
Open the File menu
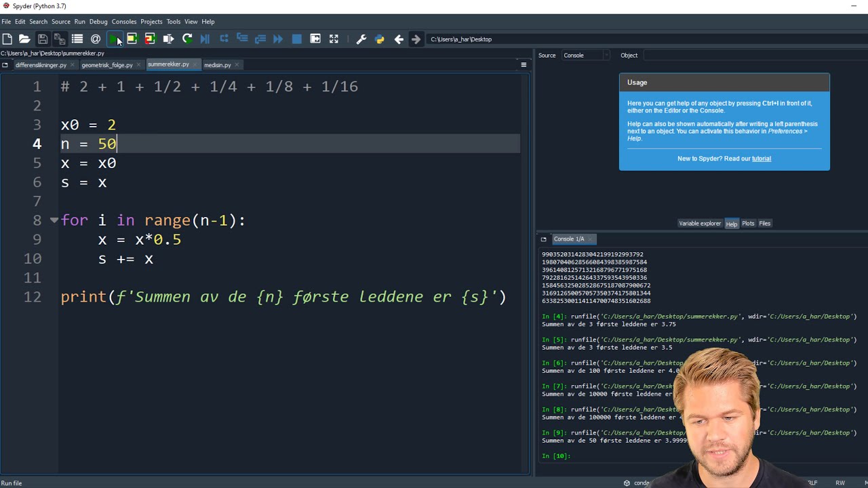pyautogui.click(x=6, y=22)
